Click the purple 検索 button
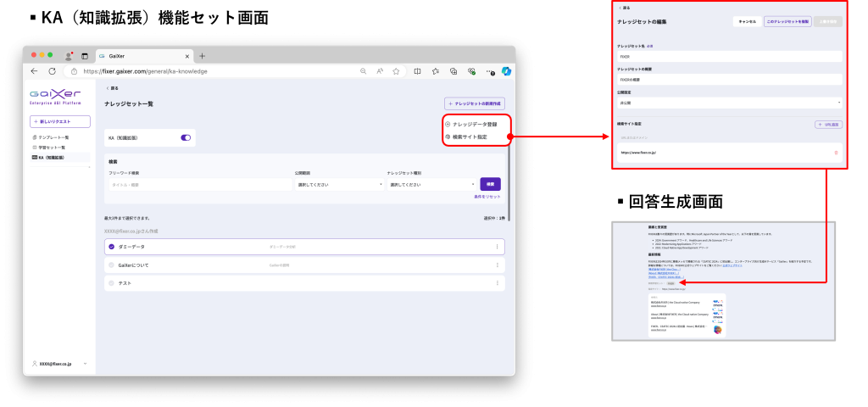The height and width of the screenshot is (407, 868). [490, 184]
